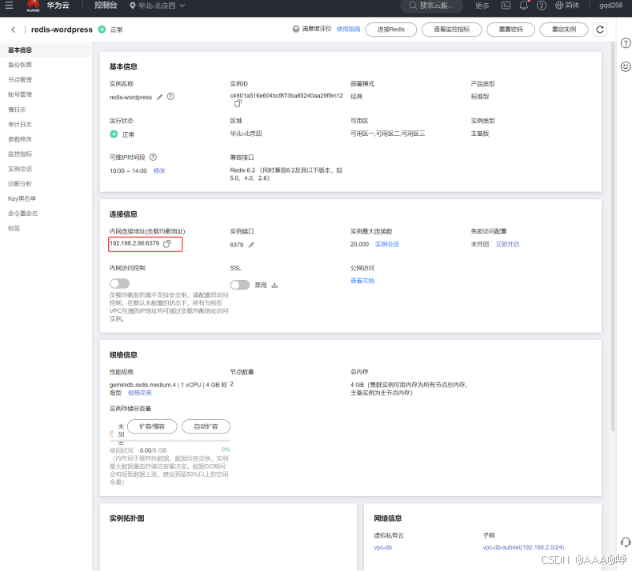Viewport: 632px width, 571px height.
Task: Click the 规格变更 link
Action: [x=139, y=393]
